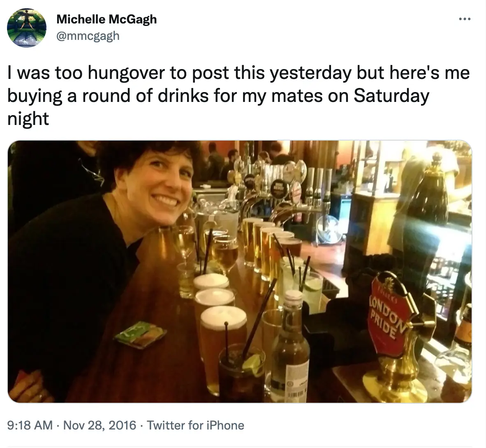This screenshot has width=486, height=448.
Task: Open the three-dot more options menu
Action: point(465,19)
